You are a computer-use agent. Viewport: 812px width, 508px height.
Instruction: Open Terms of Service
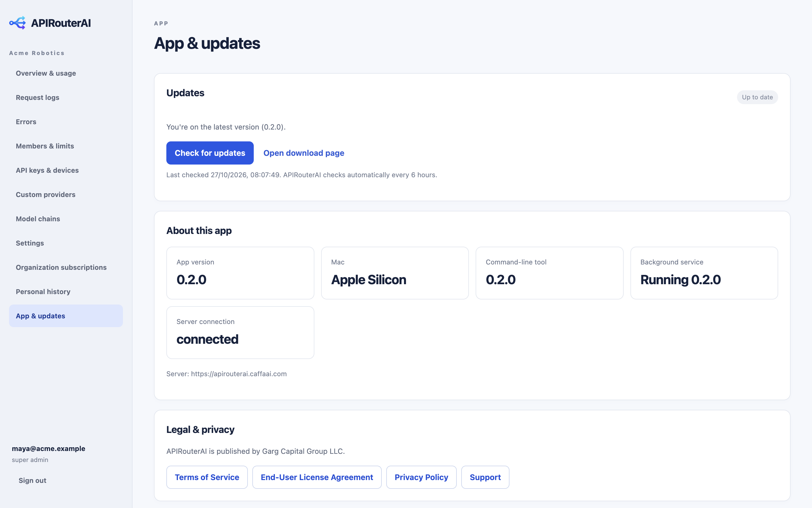[207, 477]
